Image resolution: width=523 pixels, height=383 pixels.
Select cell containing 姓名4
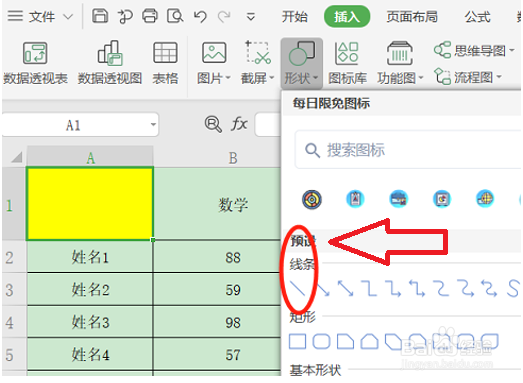(90, 354)
